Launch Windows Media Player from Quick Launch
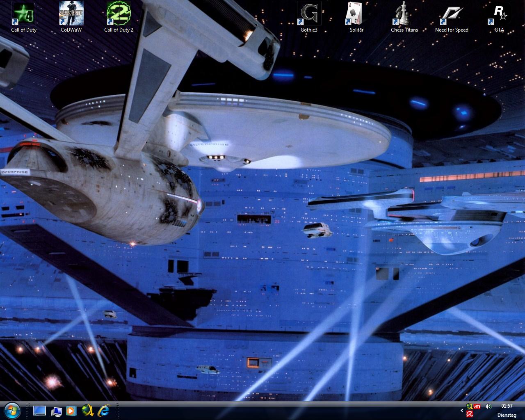The height and width of the screenshot is (420, 525). pos(71,411)
